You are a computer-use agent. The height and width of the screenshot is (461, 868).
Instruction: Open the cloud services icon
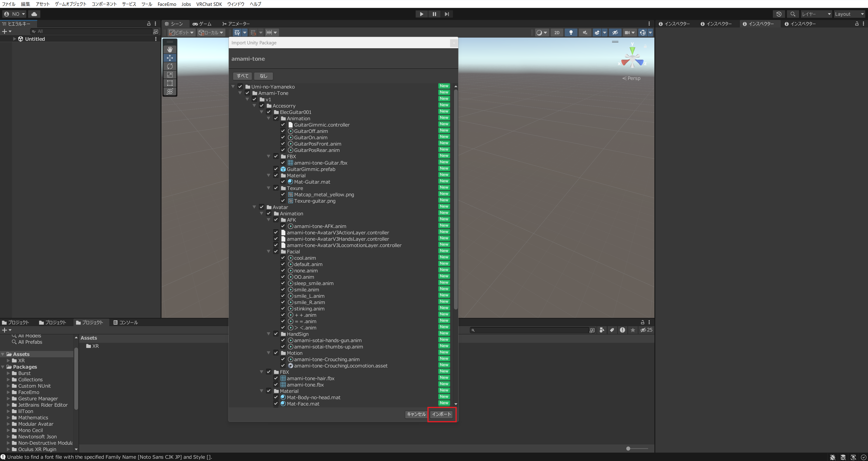(34, 14)
